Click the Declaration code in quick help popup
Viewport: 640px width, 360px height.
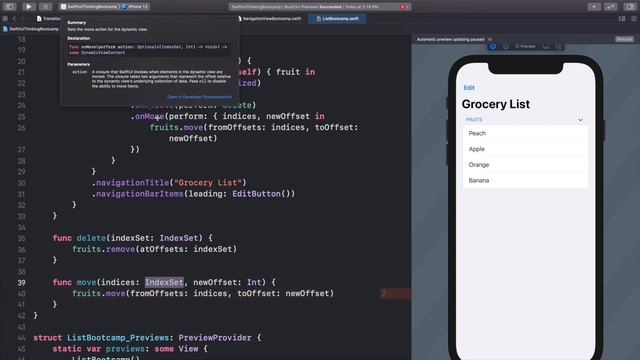pos(149,49)
